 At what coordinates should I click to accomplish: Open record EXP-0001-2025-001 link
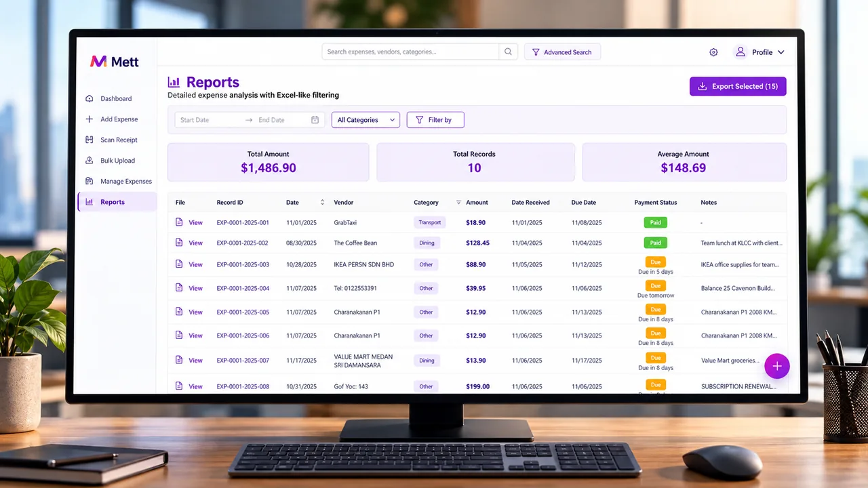pyautogui.click(x=243, y=222)
